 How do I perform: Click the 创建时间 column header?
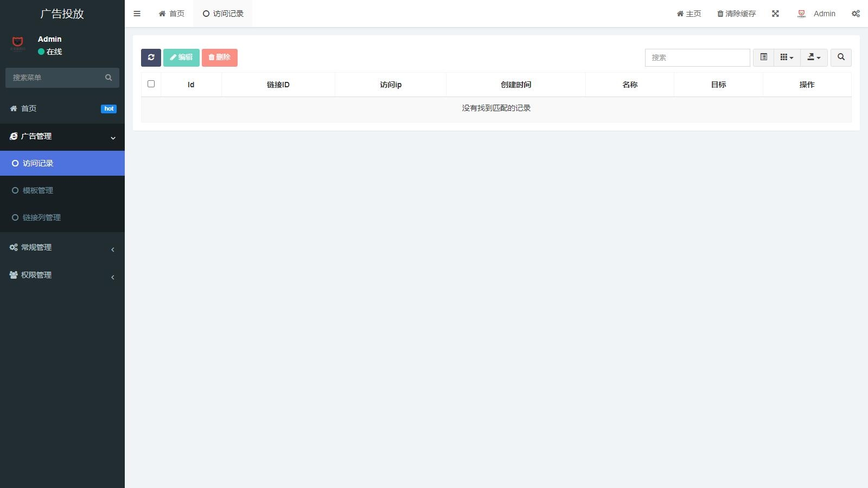[516, 85]
